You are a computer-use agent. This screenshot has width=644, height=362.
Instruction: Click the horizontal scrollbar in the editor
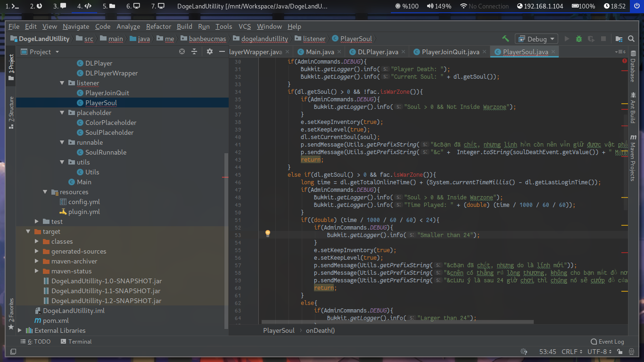coord(397,322)
